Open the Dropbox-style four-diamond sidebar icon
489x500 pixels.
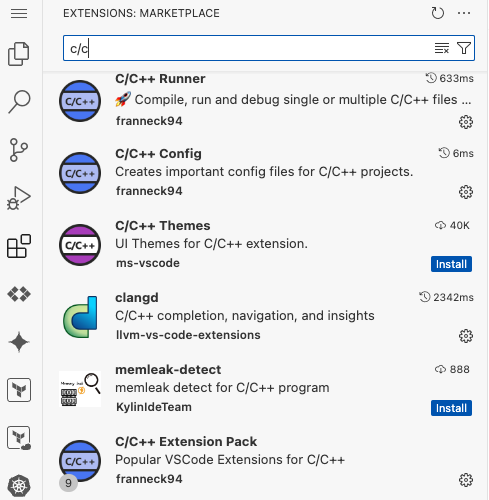pyautogui.click(x=19, y=294)
